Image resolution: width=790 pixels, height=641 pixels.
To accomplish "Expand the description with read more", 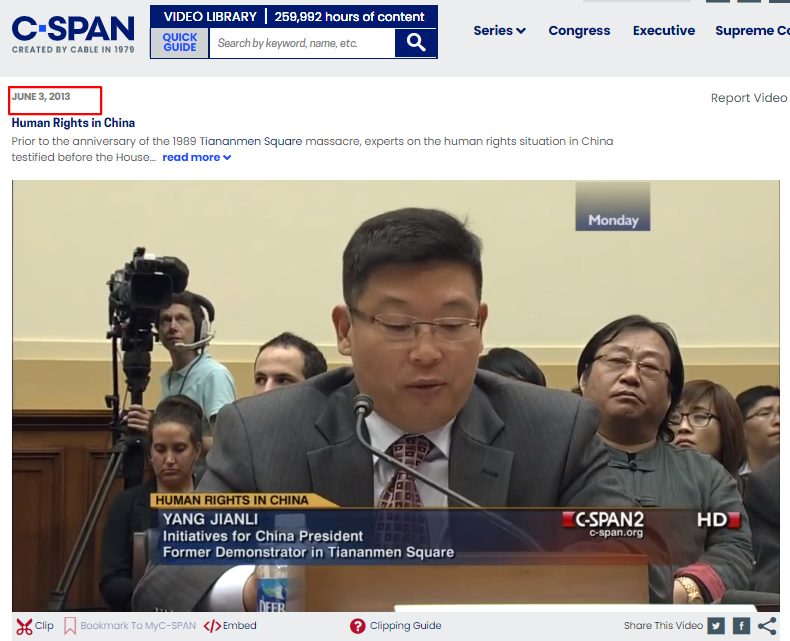I will [x=196, y=157].
